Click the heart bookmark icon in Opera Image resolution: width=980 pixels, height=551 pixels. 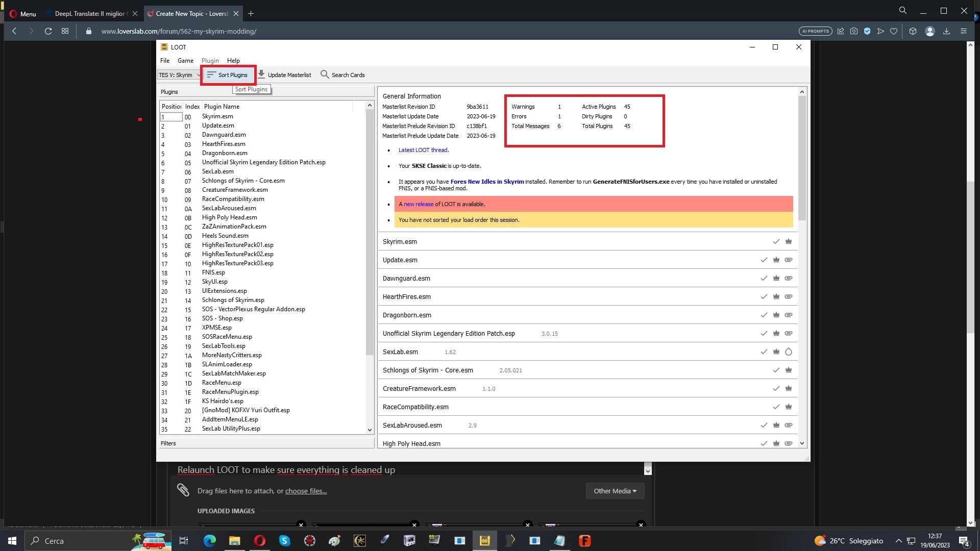(894, 31)
